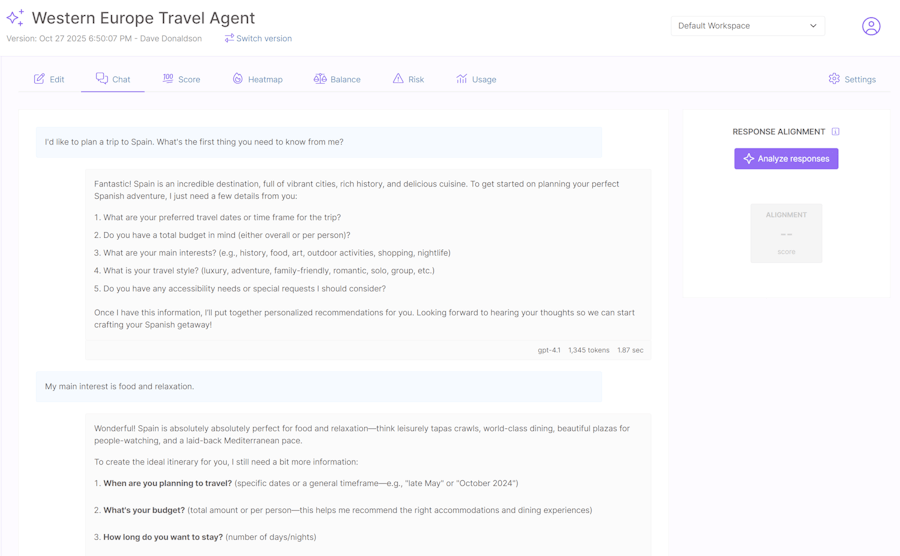Screen dimensions: 900x556
Task: Click the Response Alignment info icon
Action: 836,132
